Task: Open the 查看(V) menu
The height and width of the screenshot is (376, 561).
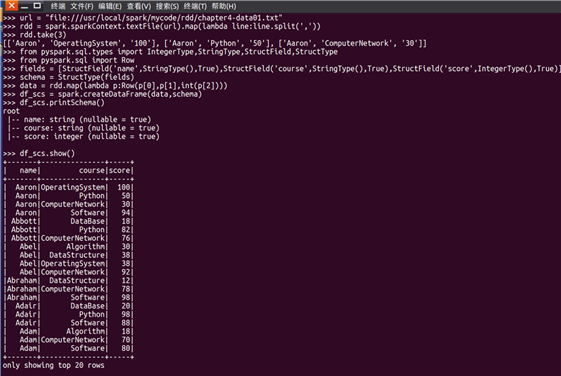Action: [x=139, y=6]
